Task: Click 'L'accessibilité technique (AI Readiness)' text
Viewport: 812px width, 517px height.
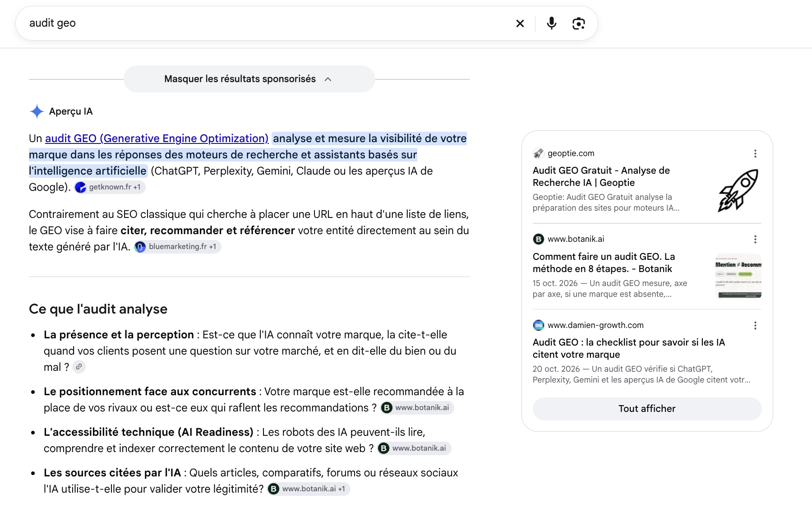Action: pyautogui.click(x=148, y=432)
